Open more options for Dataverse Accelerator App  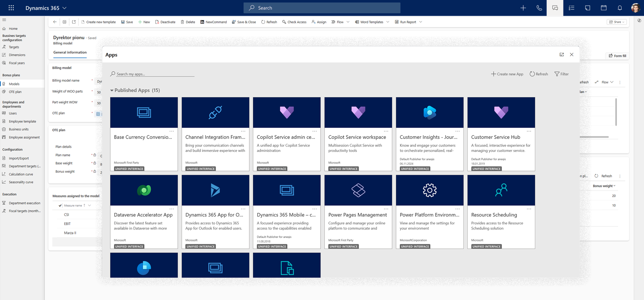(x=172, y=209)
